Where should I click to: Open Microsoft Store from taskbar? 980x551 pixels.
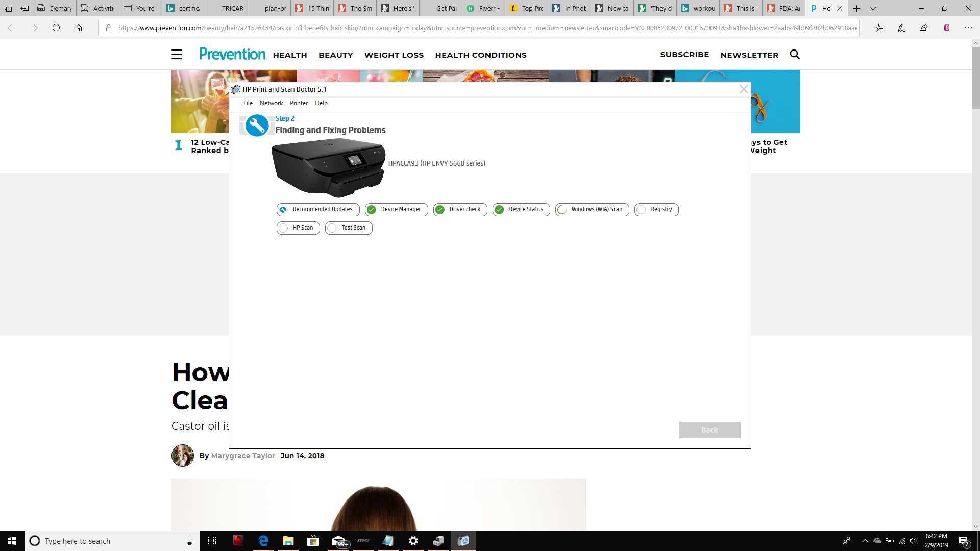click(313, 541)
